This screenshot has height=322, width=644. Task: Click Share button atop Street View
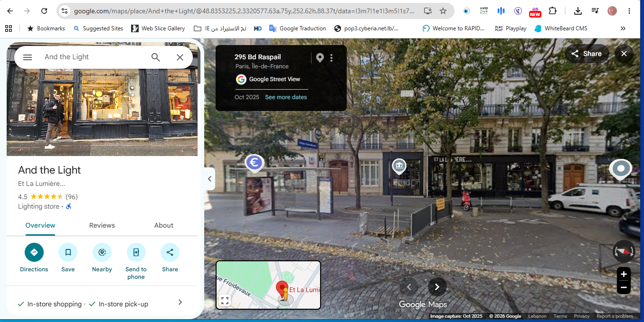587,54
